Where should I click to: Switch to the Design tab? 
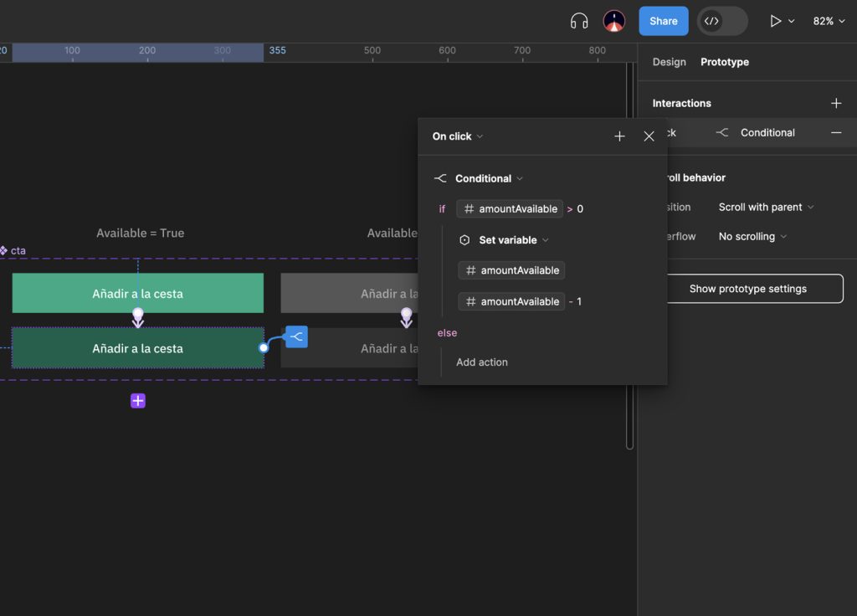tap(669, 61)
